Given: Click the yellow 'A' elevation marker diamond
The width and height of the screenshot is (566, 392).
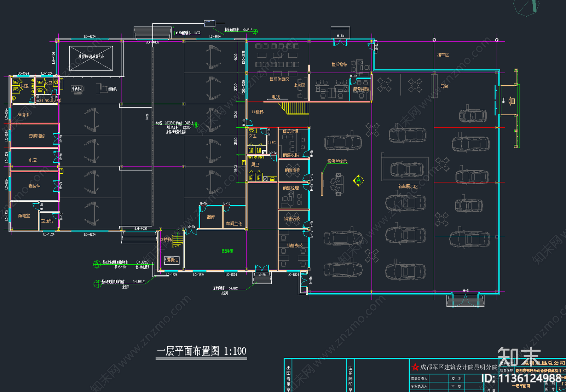Looking at the screenshot, I should point(358,180).
